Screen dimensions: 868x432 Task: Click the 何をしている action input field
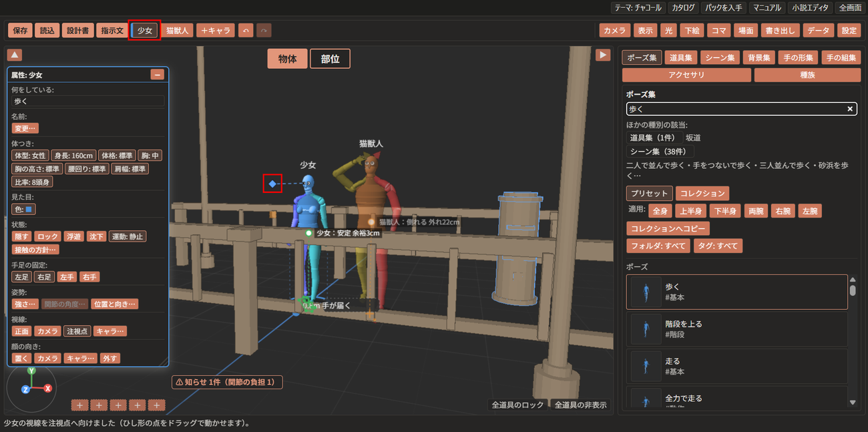click(x=87, y=101)
